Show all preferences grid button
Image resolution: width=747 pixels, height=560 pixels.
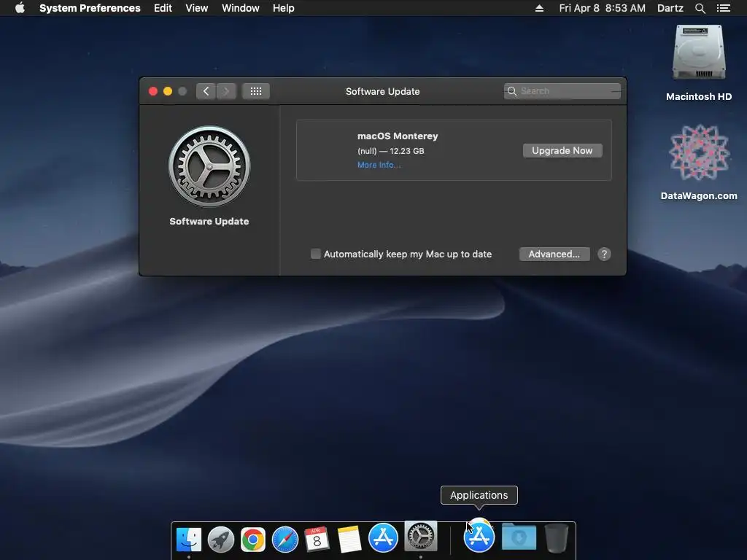(x=256, y=91)
